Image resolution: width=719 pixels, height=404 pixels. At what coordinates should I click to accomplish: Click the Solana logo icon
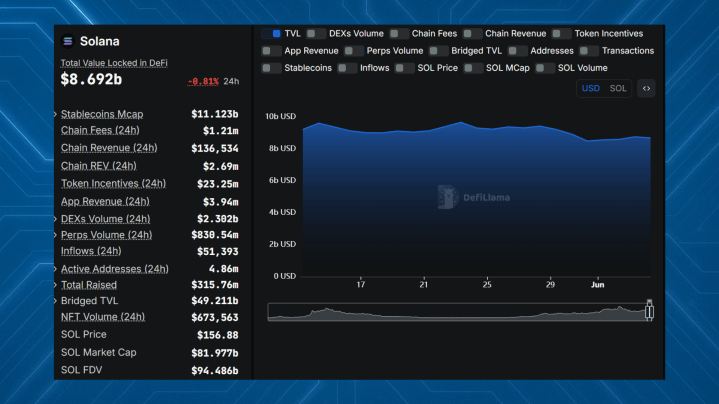pyautogui.click(x=68, y=41)
